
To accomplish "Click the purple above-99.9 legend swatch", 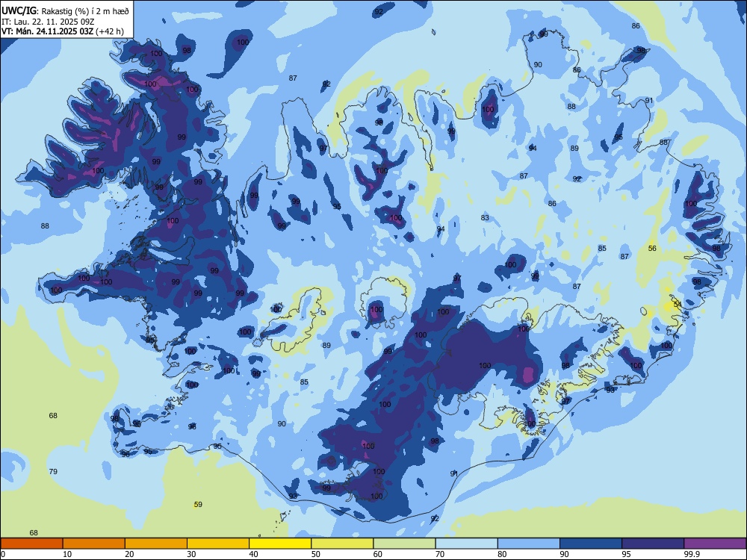I will [715, 544].
